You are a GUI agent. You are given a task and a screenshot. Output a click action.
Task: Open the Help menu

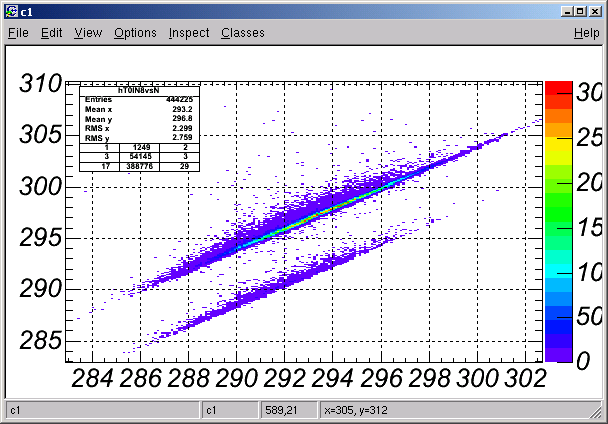[587, 33]
